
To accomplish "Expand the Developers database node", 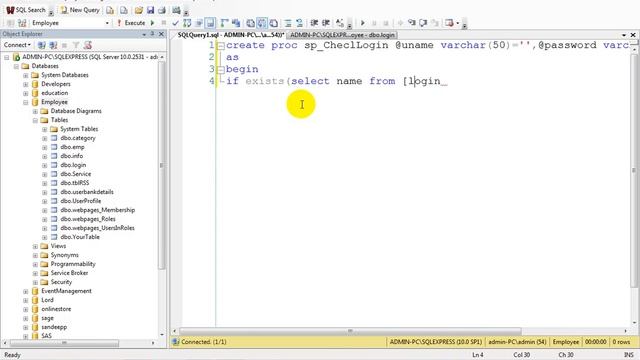I will 26,84.
